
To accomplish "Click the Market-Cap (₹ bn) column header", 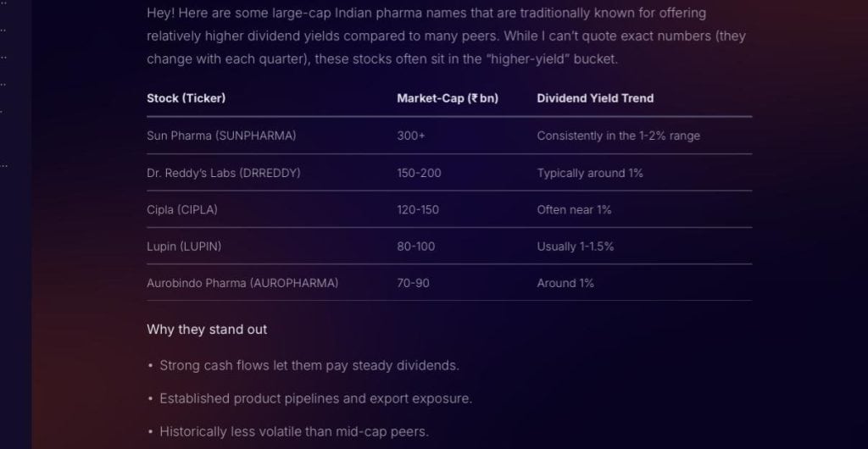I will pos(447,98).
